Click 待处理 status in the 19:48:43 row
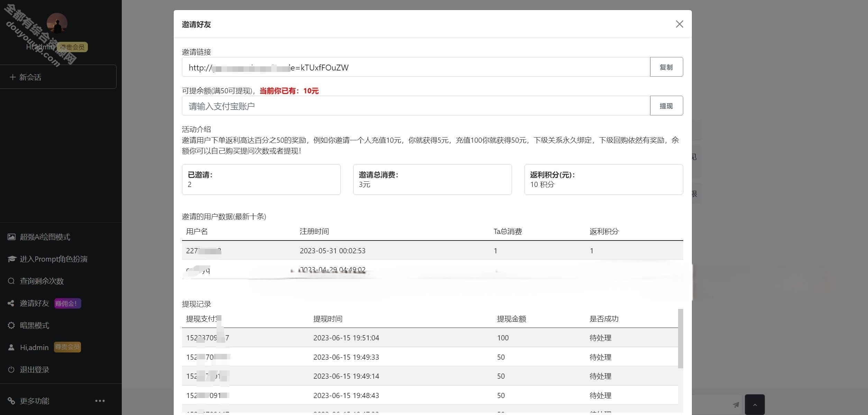The image size is (868, 415). click(601, 395)
